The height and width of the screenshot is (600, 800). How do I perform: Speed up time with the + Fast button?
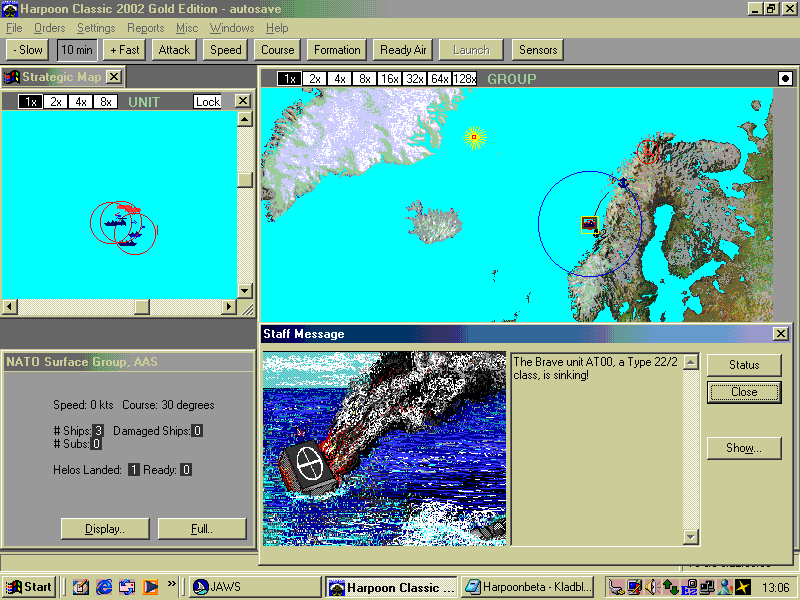point(124,50)
